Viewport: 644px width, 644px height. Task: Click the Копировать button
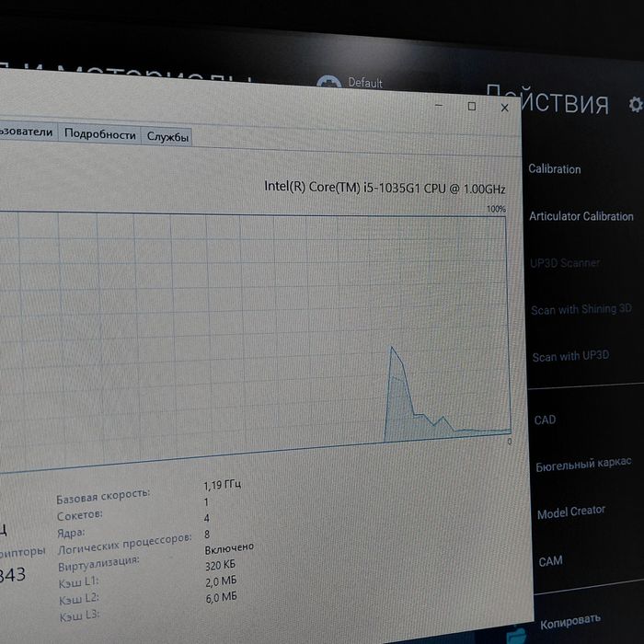point(570,622)
